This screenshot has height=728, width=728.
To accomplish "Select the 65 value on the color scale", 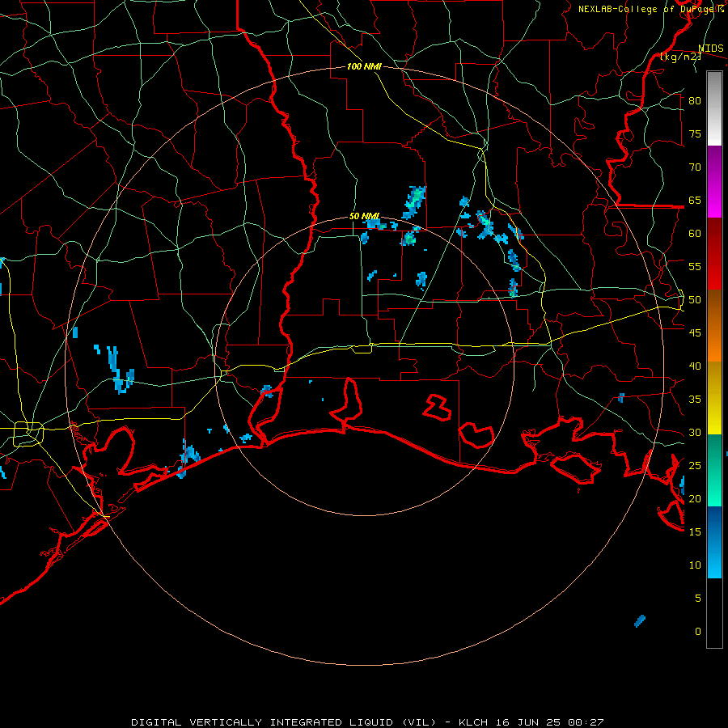I will coord(695,200).
